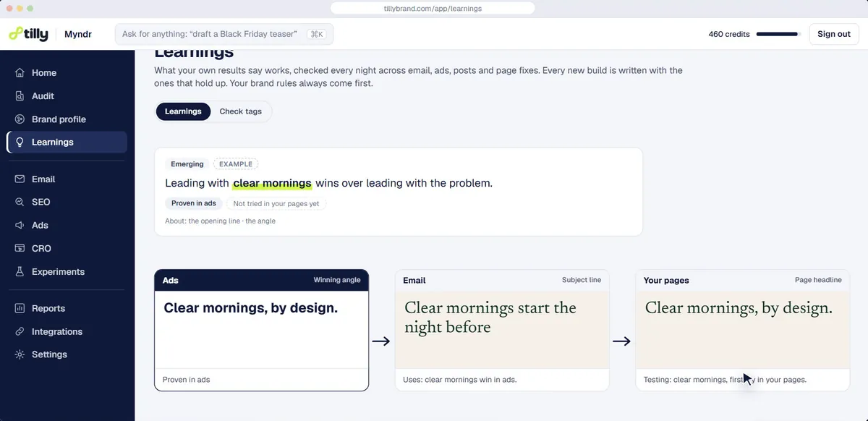Select the Your pages headline card
This screenshot has height=421, width=868.
tap(742, 331)
